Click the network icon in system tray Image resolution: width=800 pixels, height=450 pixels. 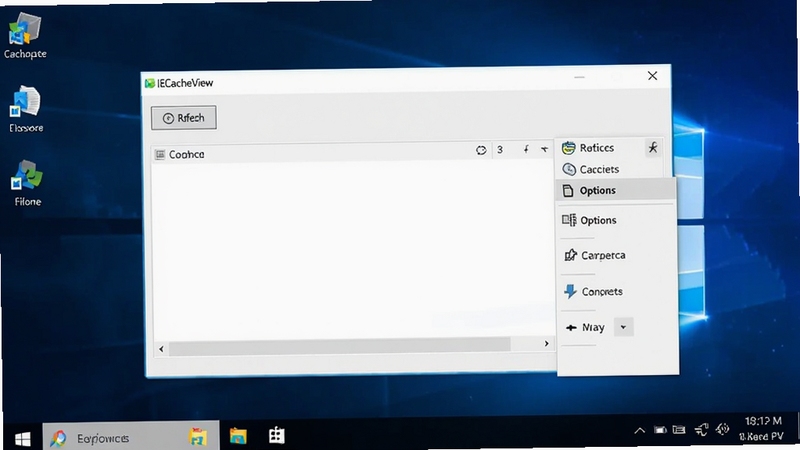click(701, 430)
